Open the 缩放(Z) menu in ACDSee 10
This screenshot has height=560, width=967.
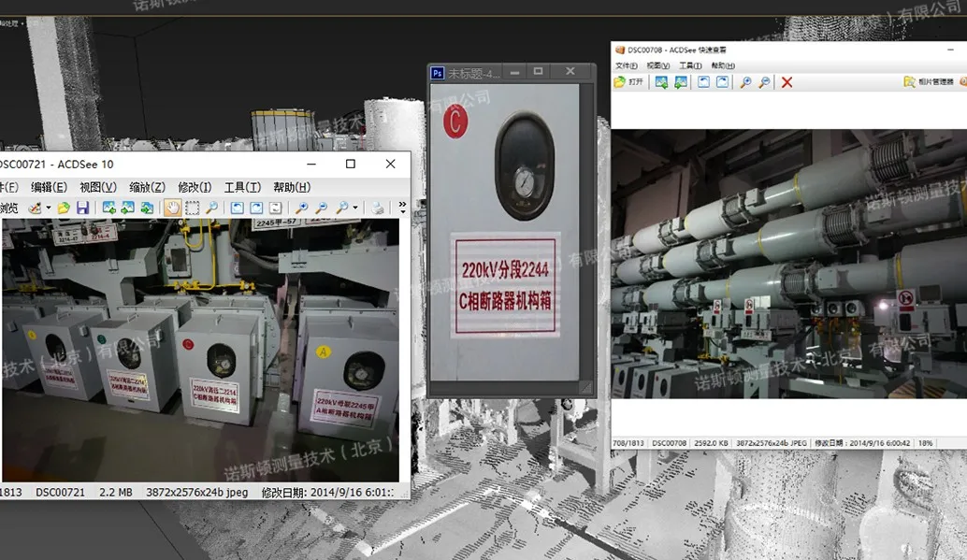tap(147, 187)
